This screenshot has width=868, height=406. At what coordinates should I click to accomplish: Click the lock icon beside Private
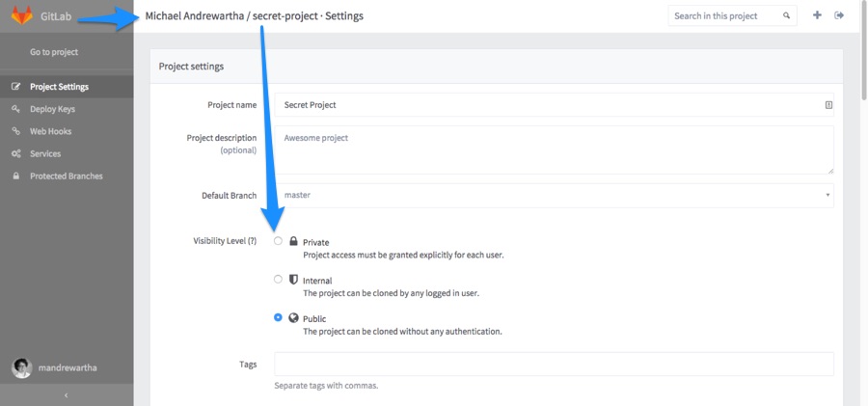pyautogui.click(x=293, y=241)
